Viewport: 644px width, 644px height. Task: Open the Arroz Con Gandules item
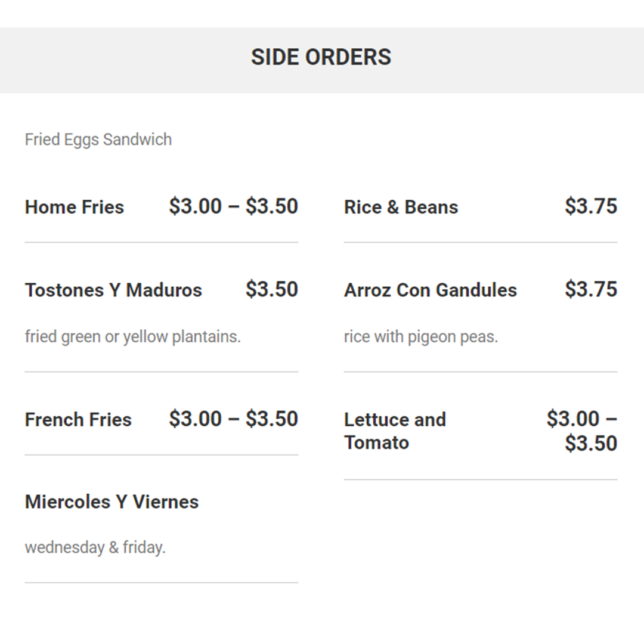(431, 290)
